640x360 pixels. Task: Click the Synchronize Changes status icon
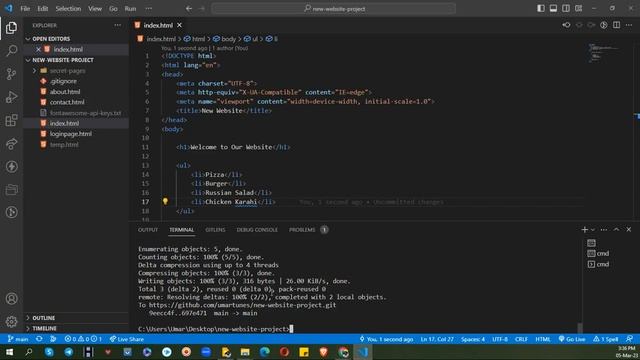click(39, 339)
